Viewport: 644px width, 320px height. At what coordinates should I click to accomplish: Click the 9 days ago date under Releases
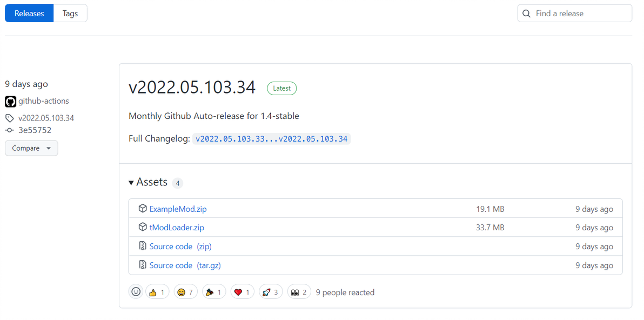pos(26,84)
